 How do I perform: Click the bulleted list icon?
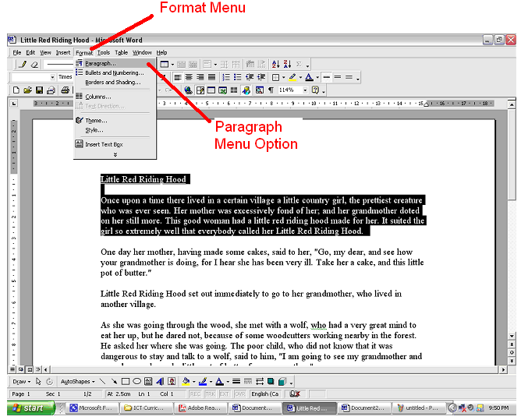tap(237, 77)
